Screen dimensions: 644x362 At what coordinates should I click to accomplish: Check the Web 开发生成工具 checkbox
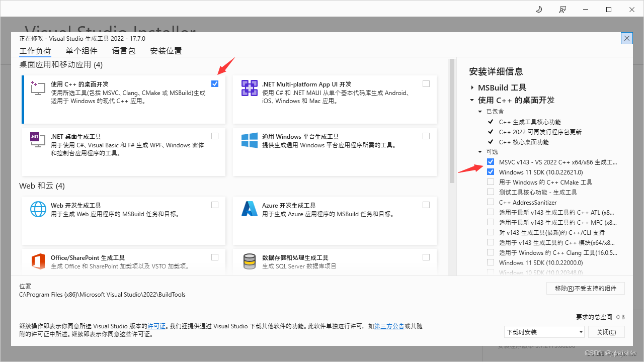tap(215, 205)
